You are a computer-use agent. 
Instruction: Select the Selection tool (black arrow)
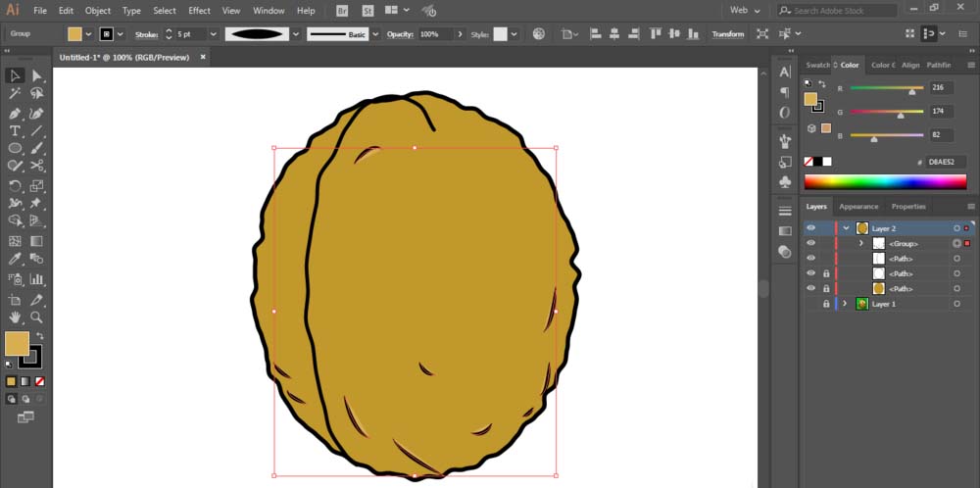pyautogui.click(x=15, y=75)
